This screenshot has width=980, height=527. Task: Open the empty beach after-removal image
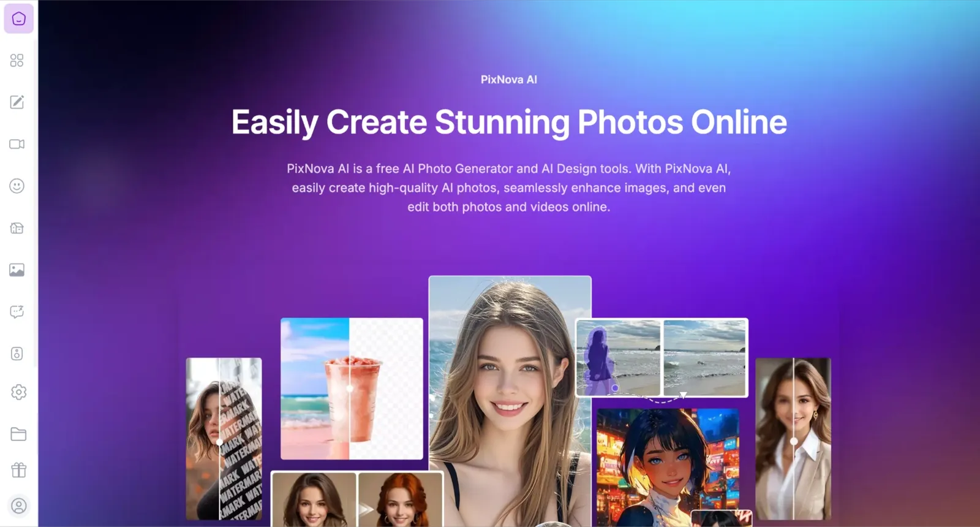click(705, 358)
